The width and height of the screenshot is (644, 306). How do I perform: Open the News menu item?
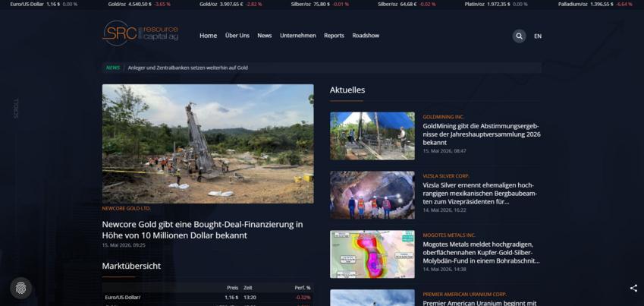[265, 36]
